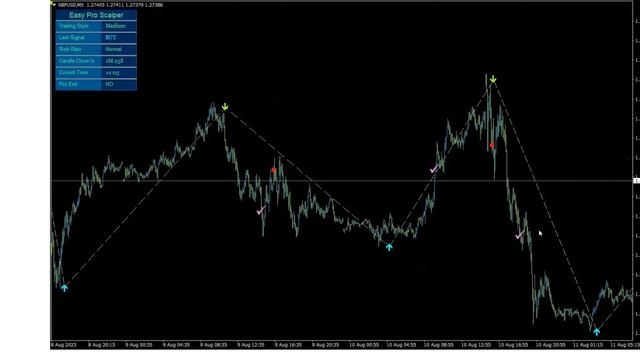This screenshot has width=640, height=360.
Task: Click the GBPUSD,M5 chart title text
Action: coord(71,5)
